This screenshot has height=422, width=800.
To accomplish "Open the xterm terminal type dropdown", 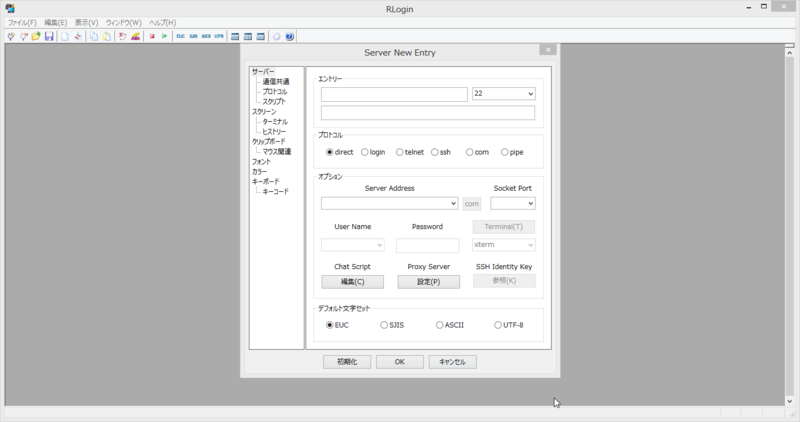I will coord(531,245).
